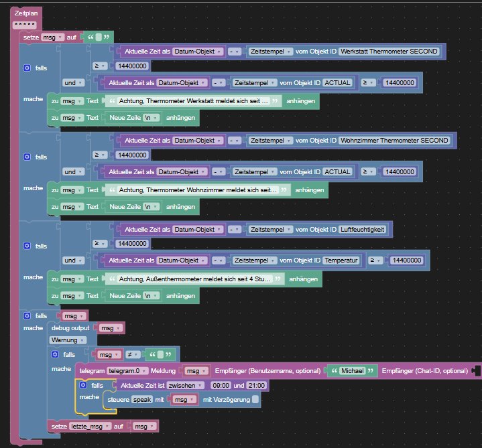Open the zwischen time comparison dropdown
Screen dimensions: 482x448
tap(186, 385)
